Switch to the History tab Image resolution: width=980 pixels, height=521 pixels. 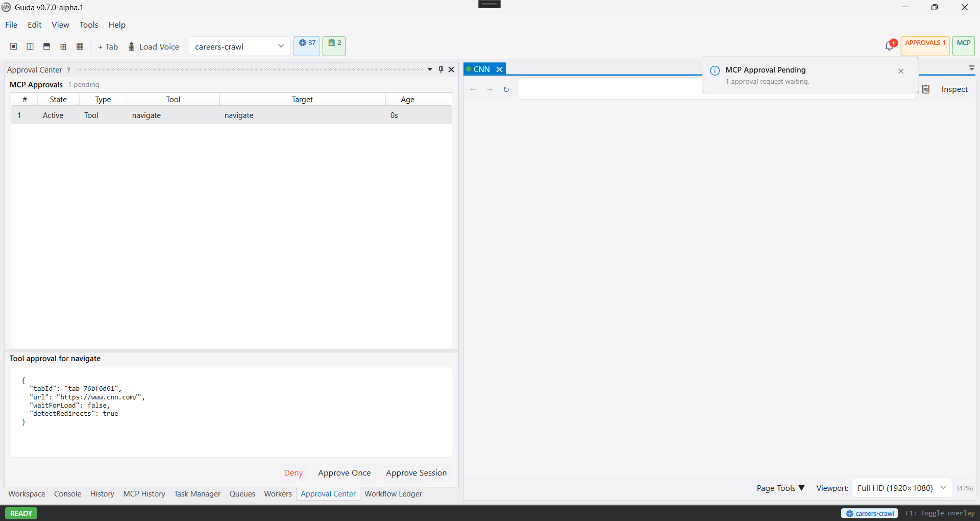pos(102,493)
